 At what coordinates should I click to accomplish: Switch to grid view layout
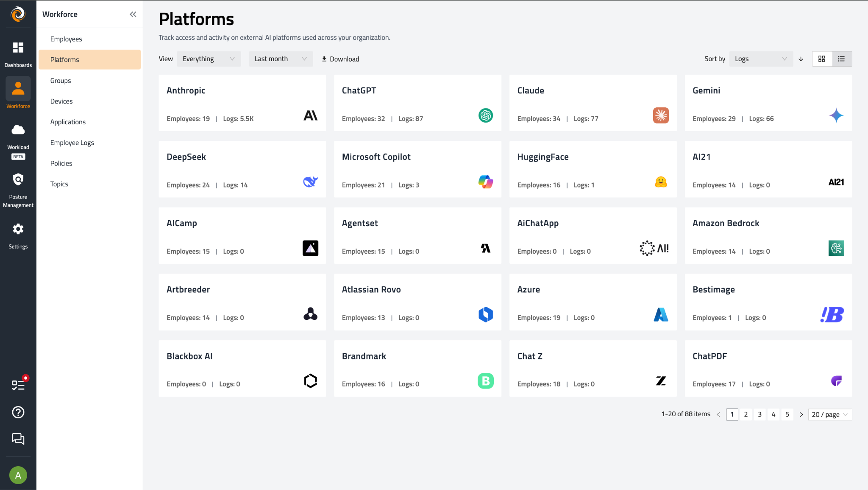(822, 59)
